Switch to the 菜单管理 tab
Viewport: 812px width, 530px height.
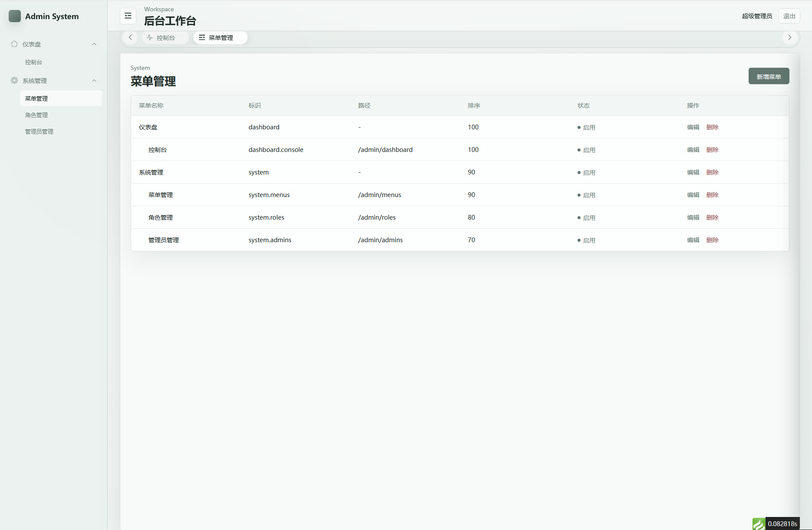[x=221, y=37]
